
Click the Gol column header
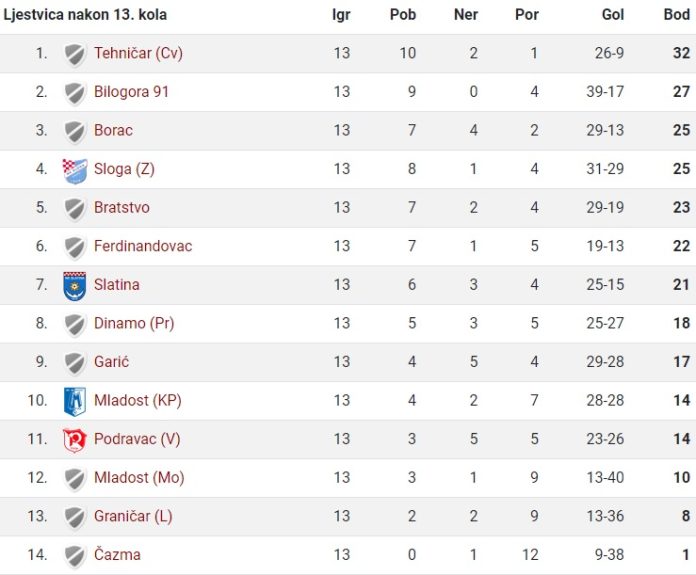pos(613,15)
